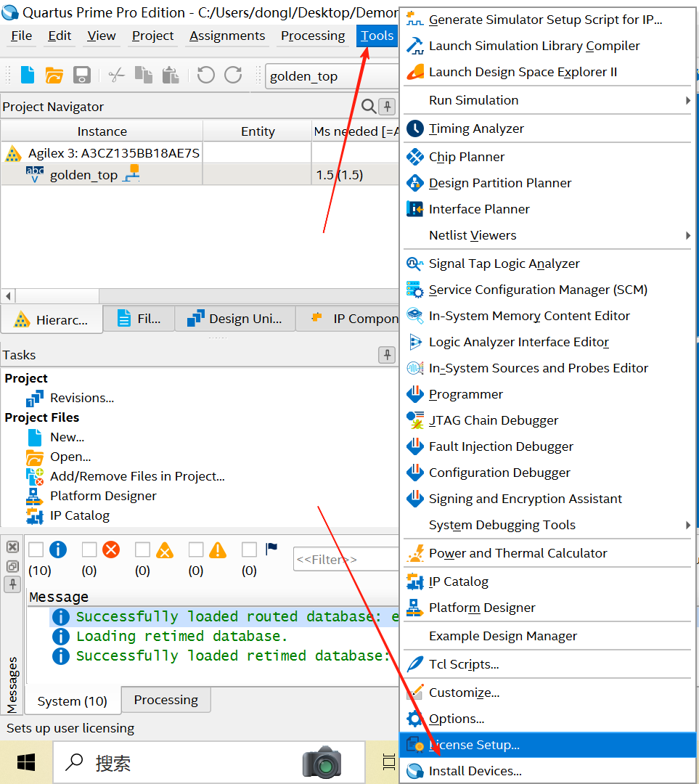Open the Processing menu
This screenshot has width=699, height=784.
313,36
